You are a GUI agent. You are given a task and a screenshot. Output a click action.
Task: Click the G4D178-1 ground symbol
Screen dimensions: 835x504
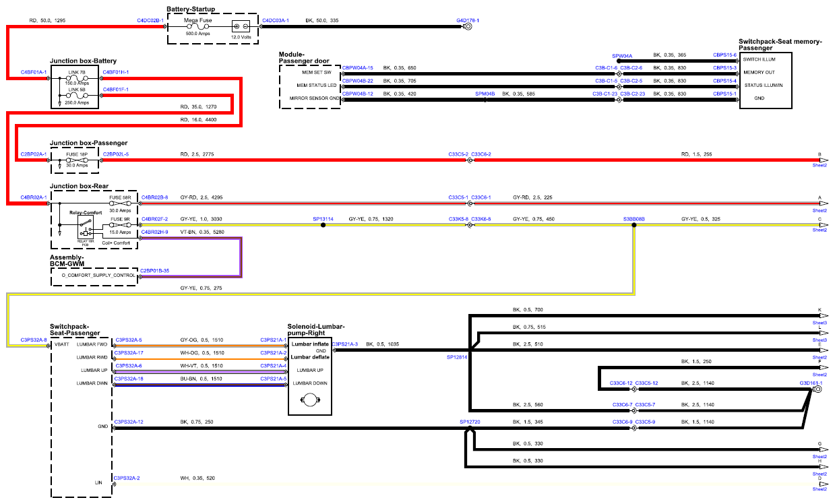pos(467,27)
